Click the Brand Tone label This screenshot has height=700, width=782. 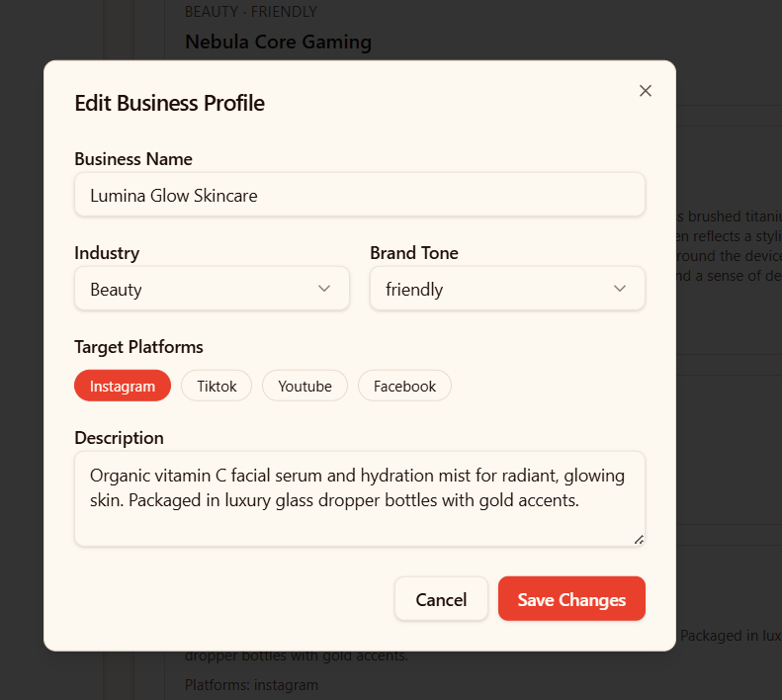click(x=414, y=253)
